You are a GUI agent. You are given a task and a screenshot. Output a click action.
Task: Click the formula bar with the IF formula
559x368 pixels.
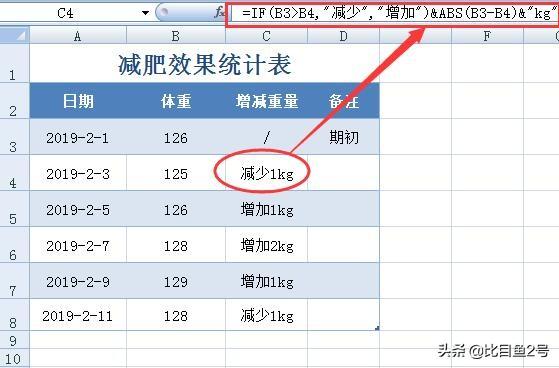393,14
